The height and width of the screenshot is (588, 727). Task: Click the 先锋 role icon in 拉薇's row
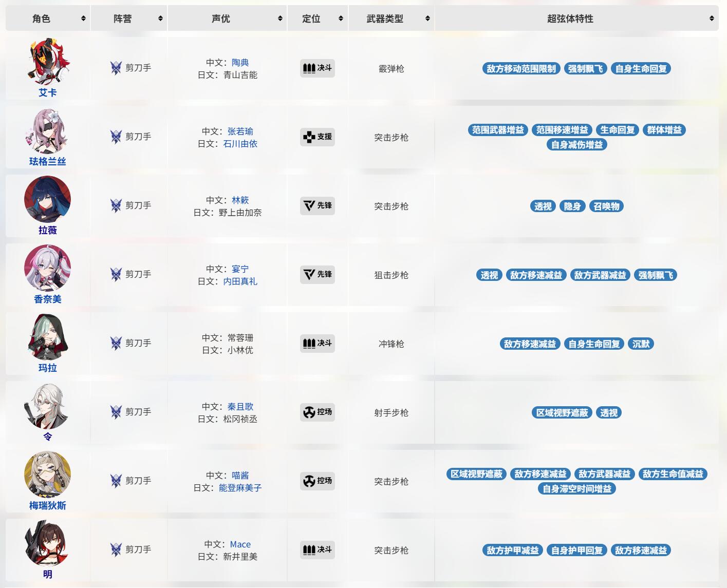coord(309,206)
